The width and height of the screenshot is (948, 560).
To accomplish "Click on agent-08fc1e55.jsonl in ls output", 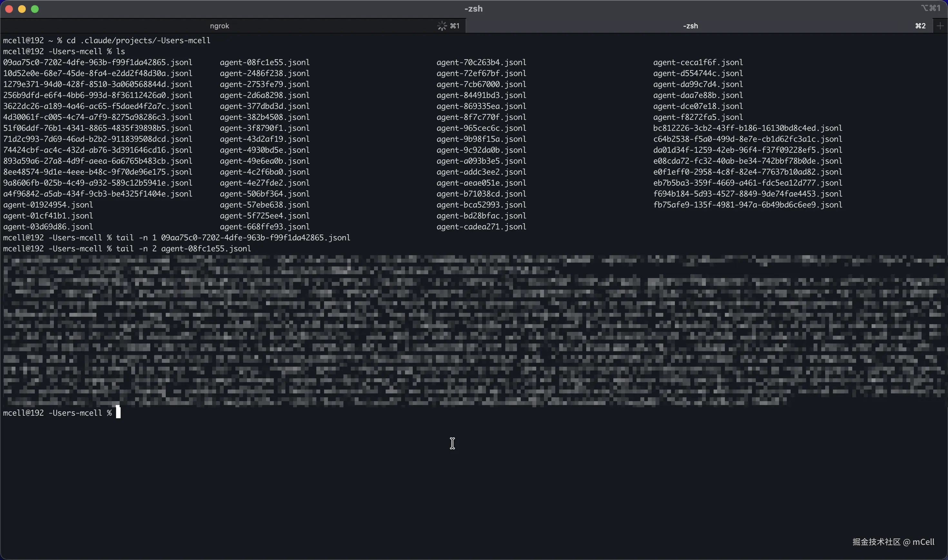I will [x=265, y=62].
